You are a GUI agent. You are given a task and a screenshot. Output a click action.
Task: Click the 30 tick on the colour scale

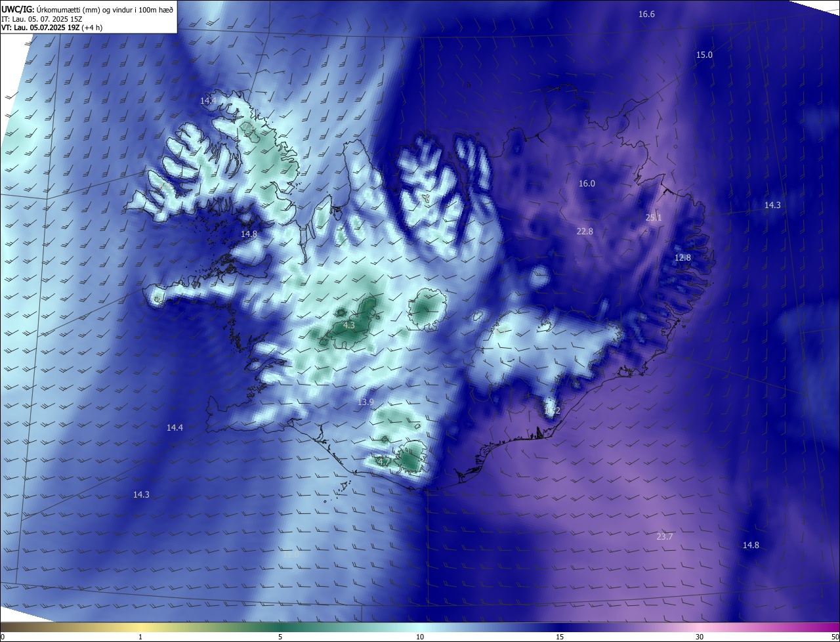pyautogui.click(x=700, y=637)
